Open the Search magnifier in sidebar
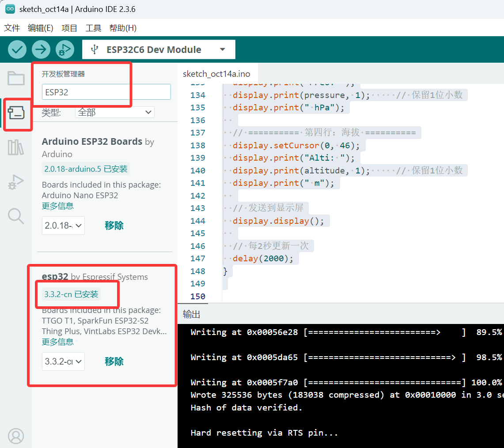 pos(16,216)
